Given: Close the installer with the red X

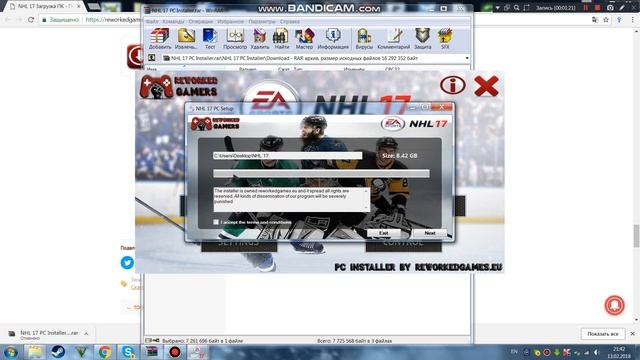Looking at the screenshot, I should pyautogui.click(x=486, y=86).
